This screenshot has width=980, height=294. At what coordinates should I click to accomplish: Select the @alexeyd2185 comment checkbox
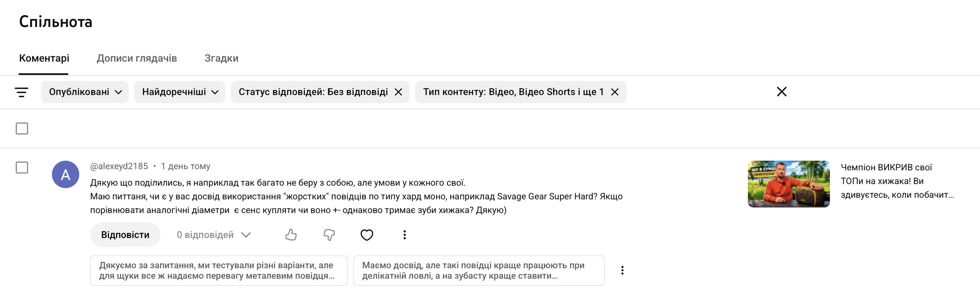(22, 168)
